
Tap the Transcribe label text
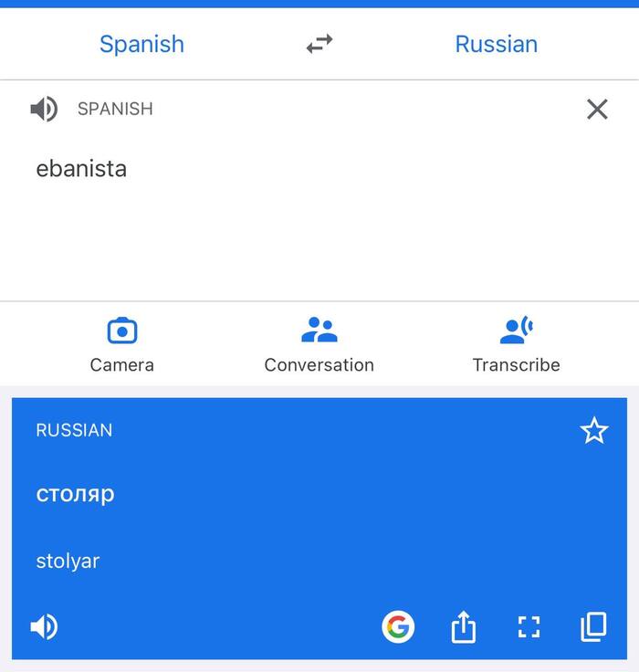tap(517, 365)
